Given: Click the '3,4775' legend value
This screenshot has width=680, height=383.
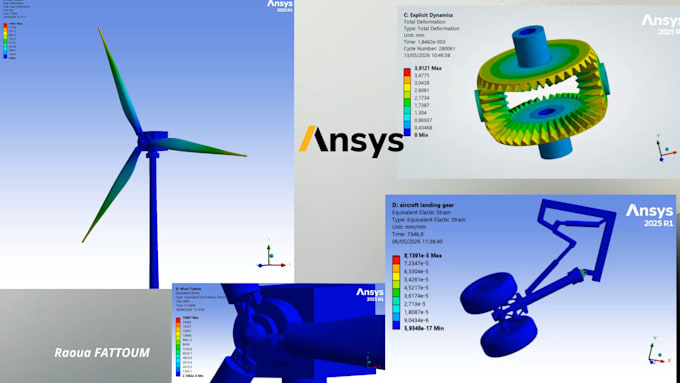Looking at the screenshot, I should (x=422, y=75).
